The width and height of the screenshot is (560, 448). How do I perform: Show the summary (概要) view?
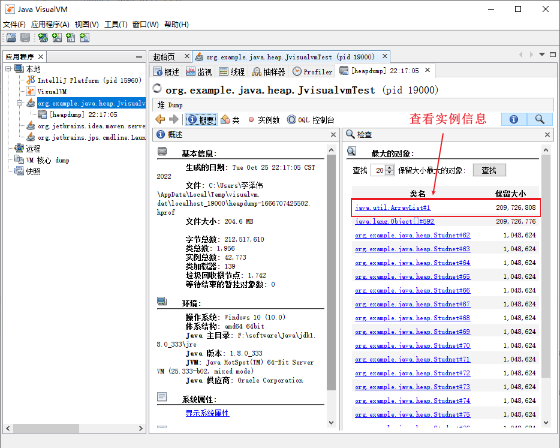point(201,120)
